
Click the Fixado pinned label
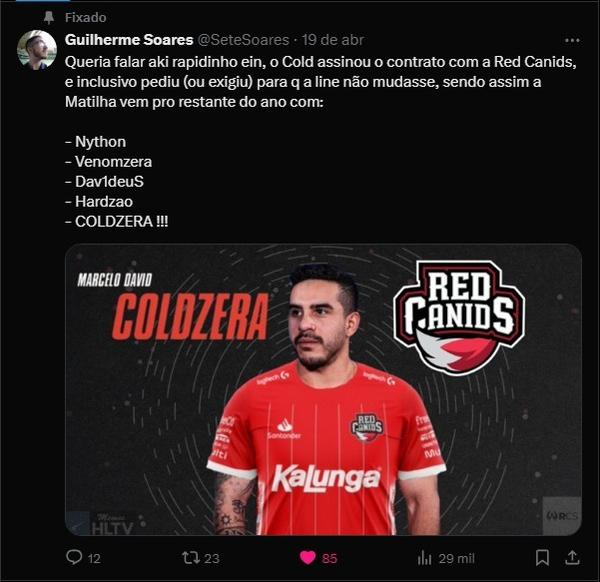click(x=86, y=18)
